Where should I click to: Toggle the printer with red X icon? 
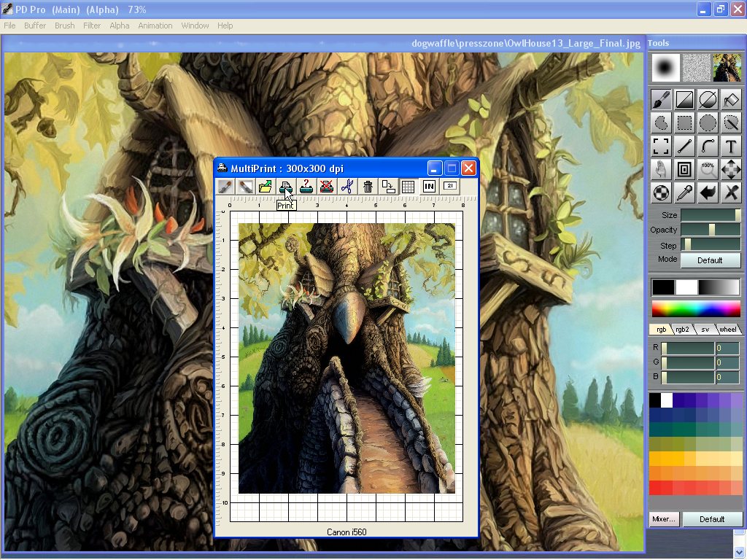tap(327, 187)
